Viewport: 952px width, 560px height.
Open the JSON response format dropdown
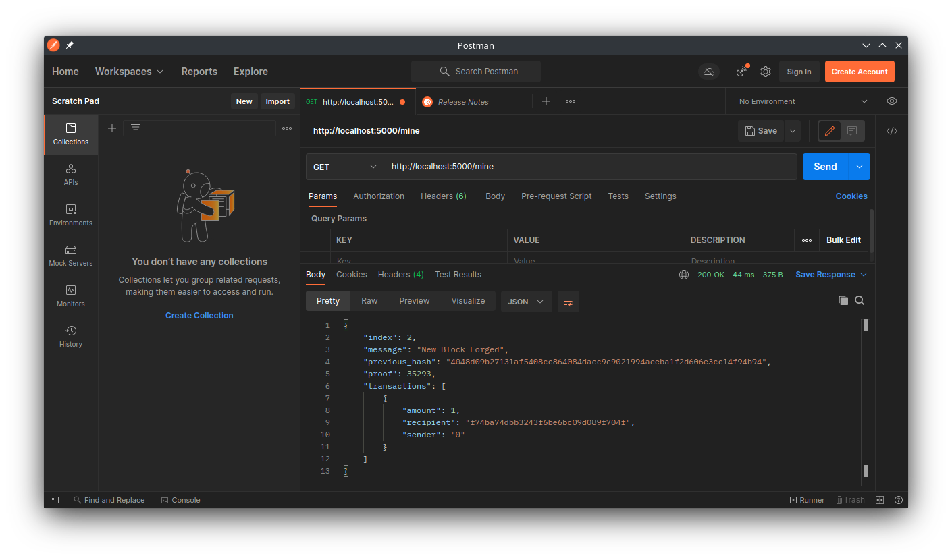(526, 301)
